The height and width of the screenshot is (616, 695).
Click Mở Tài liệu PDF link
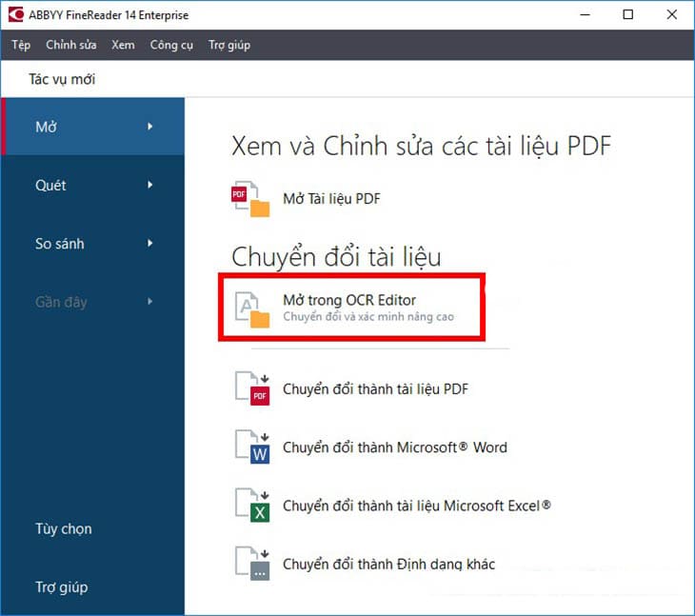pos(331,199)
